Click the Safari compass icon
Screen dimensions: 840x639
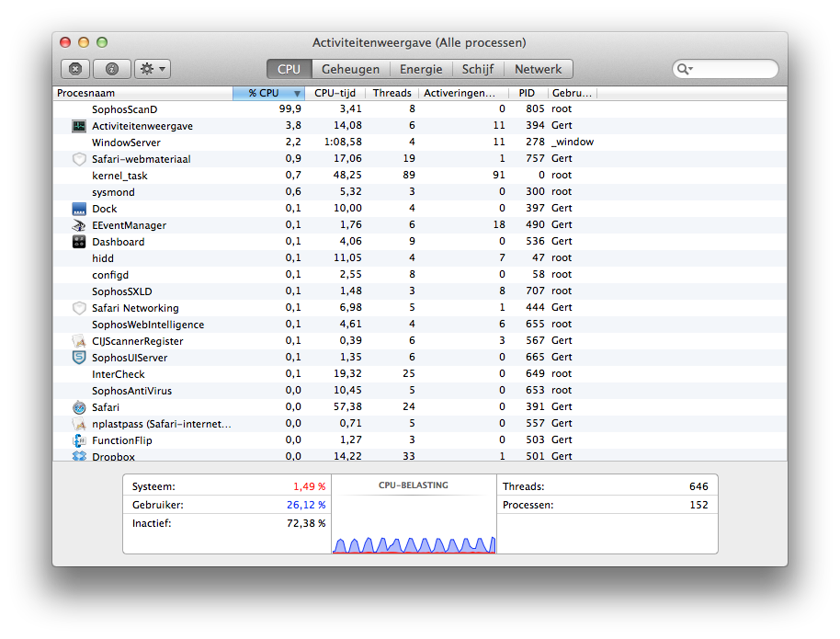(x=79, y=407)
